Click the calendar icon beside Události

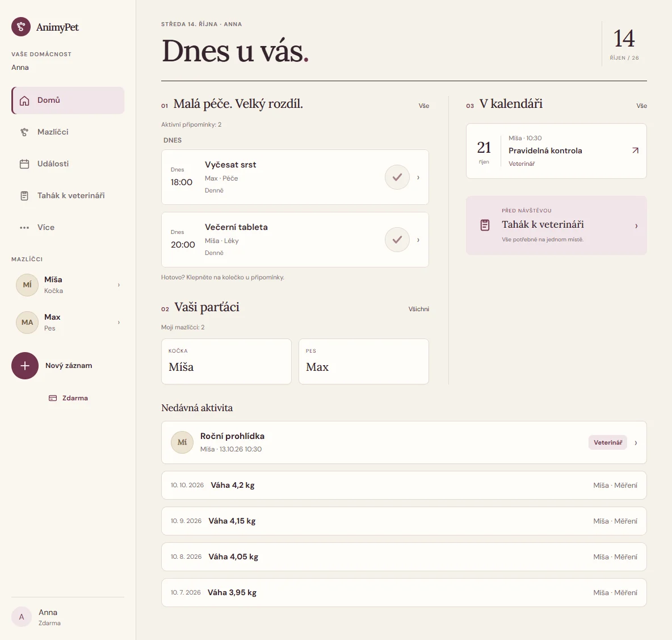24,164
